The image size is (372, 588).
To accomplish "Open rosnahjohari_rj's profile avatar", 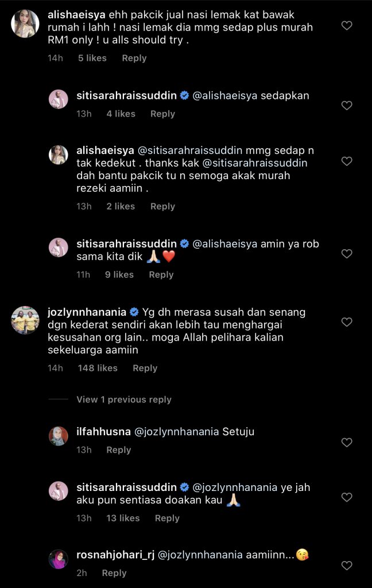I will tap(58, 559).
